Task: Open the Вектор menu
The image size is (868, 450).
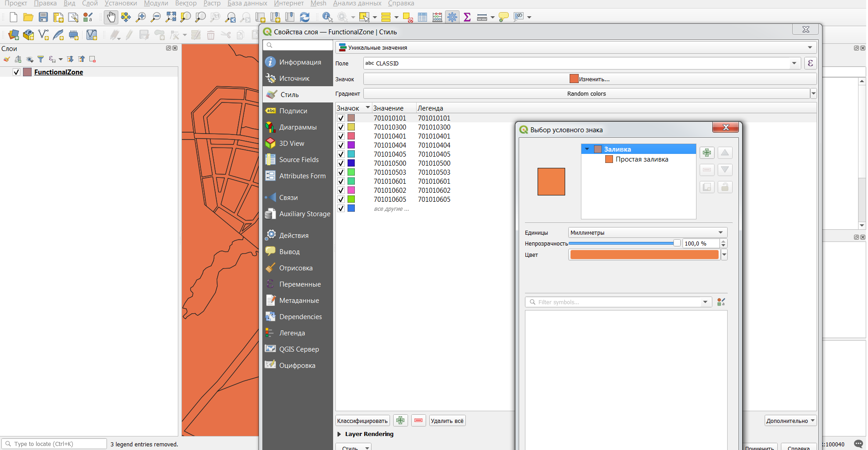Action: coord(186,4)
